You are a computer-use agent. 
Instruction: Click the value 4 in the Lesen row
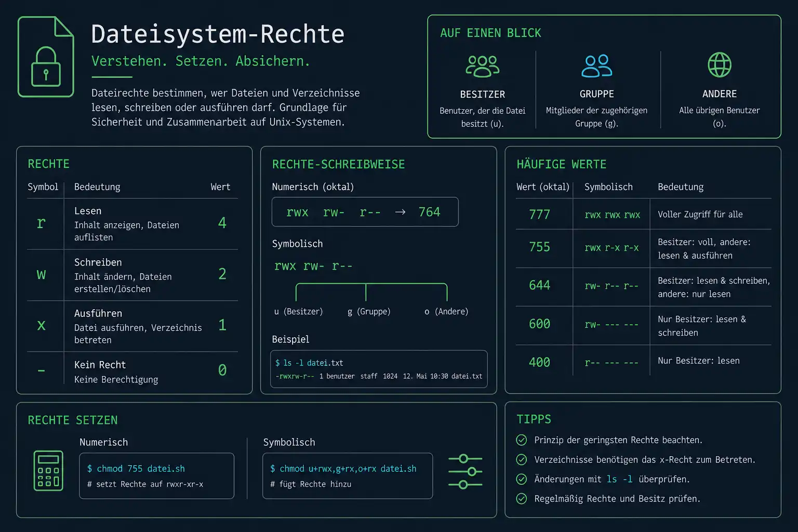click(x=222, y=223)
